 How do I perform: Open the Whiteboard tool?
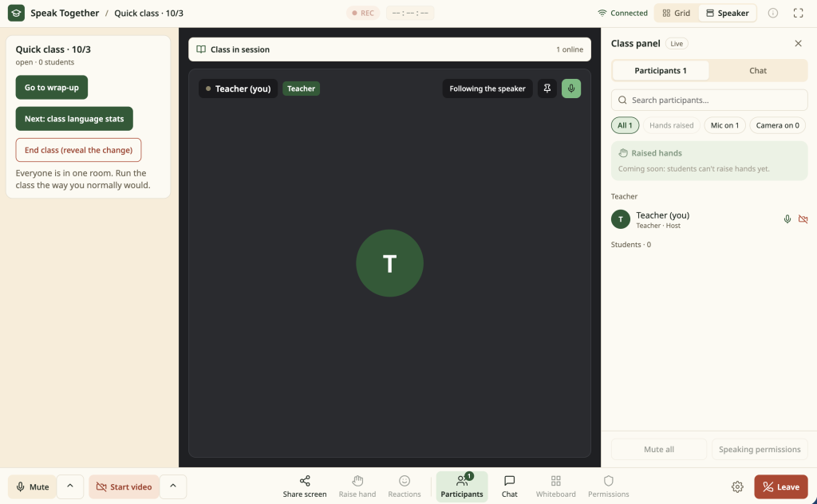click(x=556, y=486)
